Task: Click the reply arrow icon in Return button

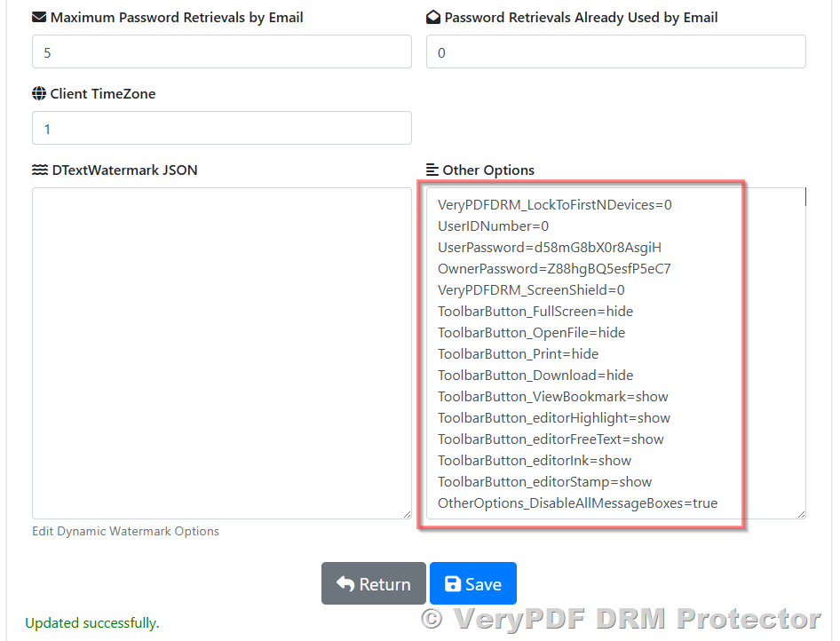Action: click(x=345, y=584)
